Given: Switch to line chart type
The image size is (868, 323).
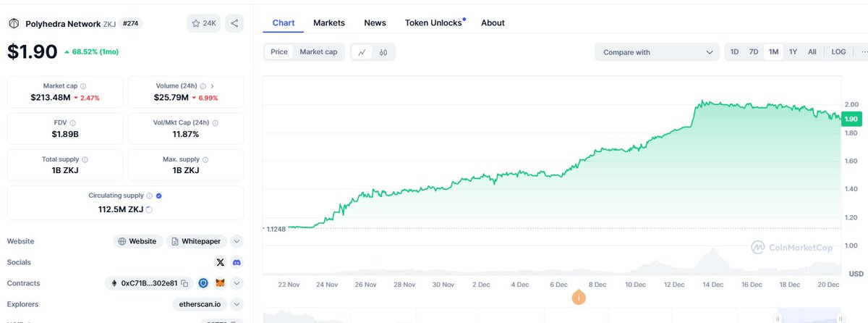Looking at the screenshot, I should point(362,52).
